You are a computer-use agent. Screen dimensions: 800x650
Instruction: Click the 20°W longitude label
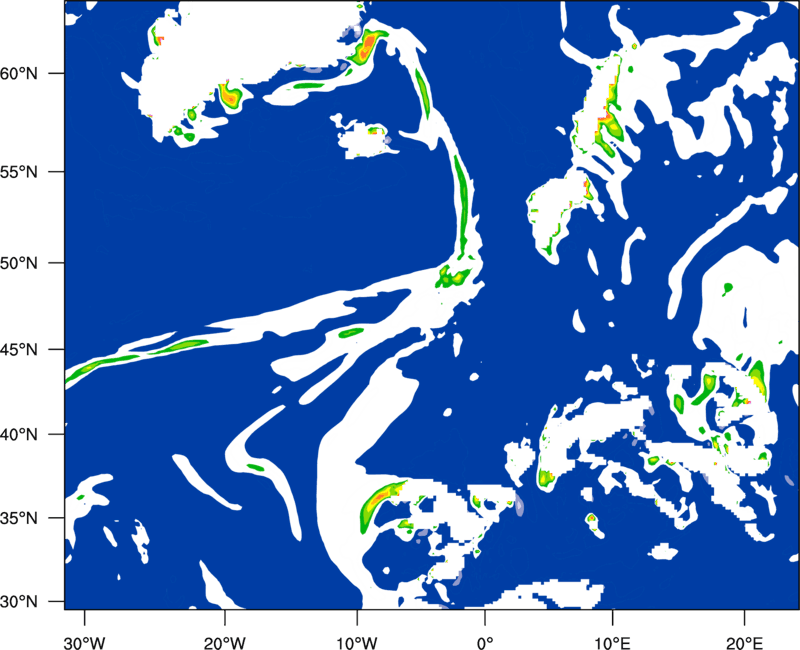[224, 643]
